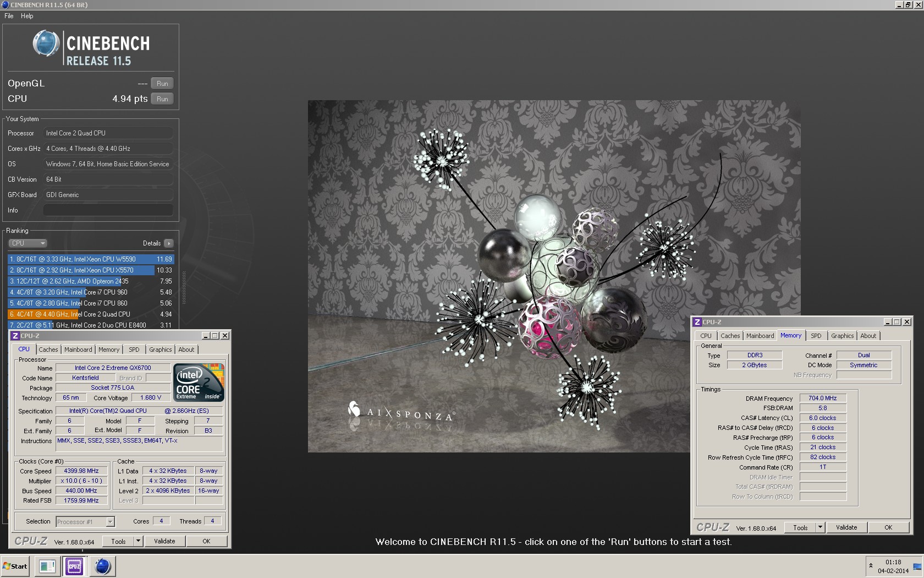Open the CPU ranking dropdown

click(28, 243)
